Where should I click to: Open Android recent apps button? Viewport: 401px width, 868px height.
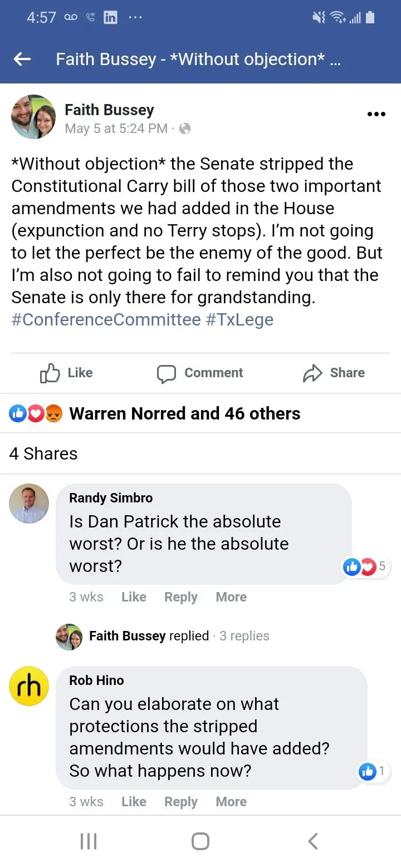point(89,841)
